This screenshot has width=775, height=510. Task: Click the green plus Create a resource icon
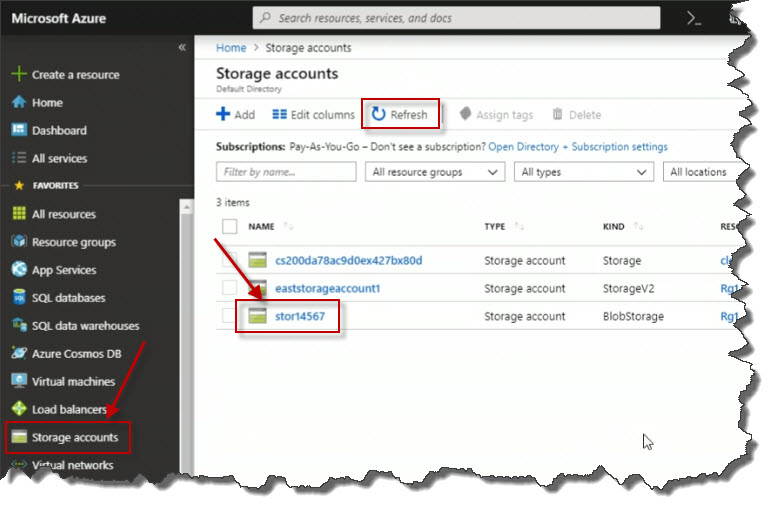(x=19, y=74)
